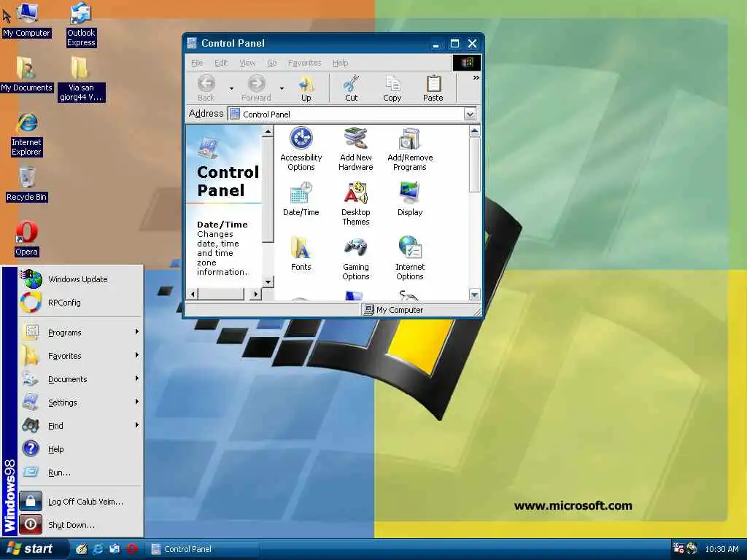747x560 pixels.
Task: Launch Opera from quick launch bar
Action: (132, 549)
